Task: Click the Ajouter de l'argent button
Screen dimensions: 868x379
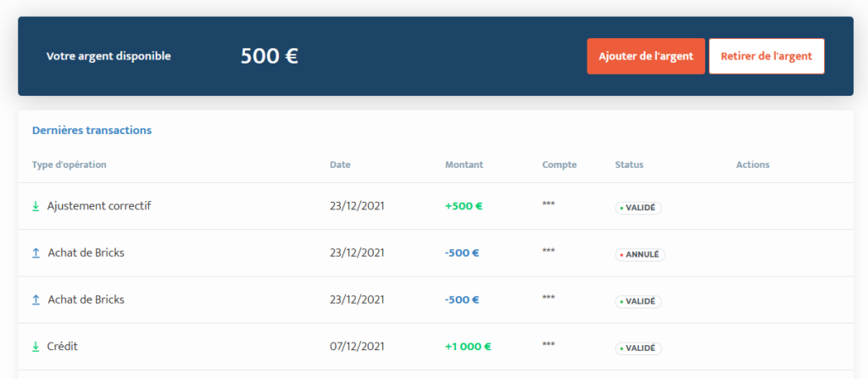Action: [x=645, y=56]
